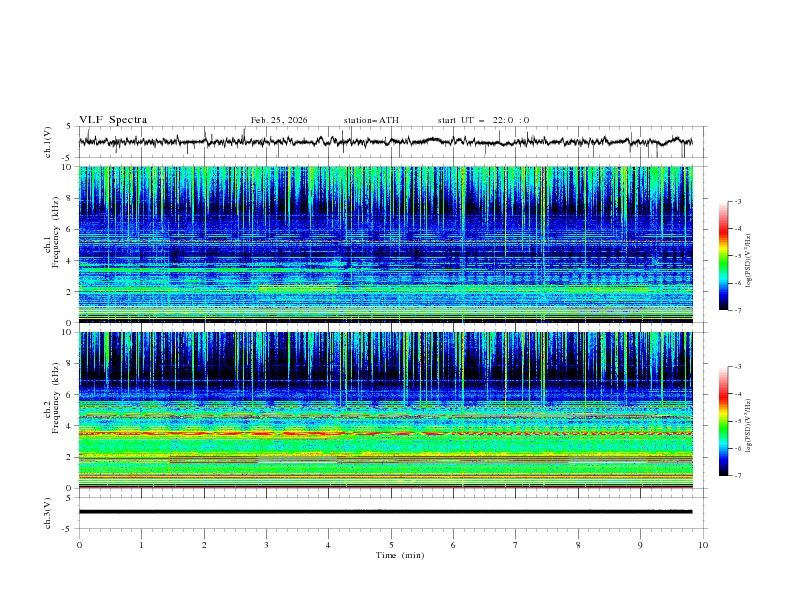Viewport: 792px width, 612px height.
Task: Click the time axis tick label "7"
Action: (x=516, y=545)
